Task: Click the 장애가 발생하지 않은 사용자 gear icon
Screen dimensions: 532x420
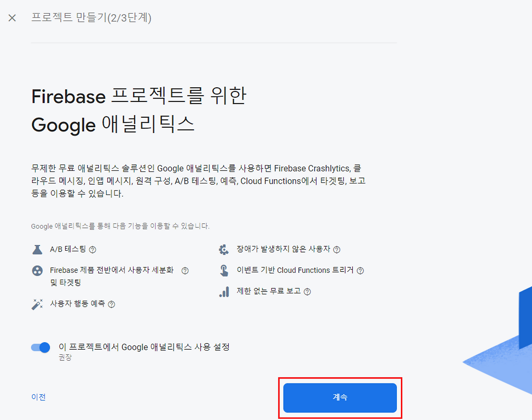Action: click(224, 250)
